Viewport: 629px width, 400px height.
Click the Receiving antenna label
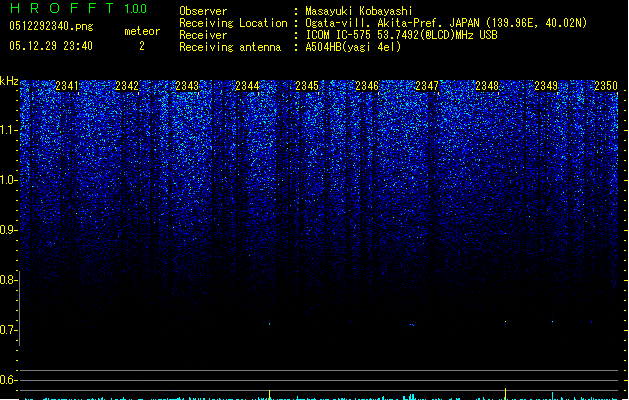point(230,47)
